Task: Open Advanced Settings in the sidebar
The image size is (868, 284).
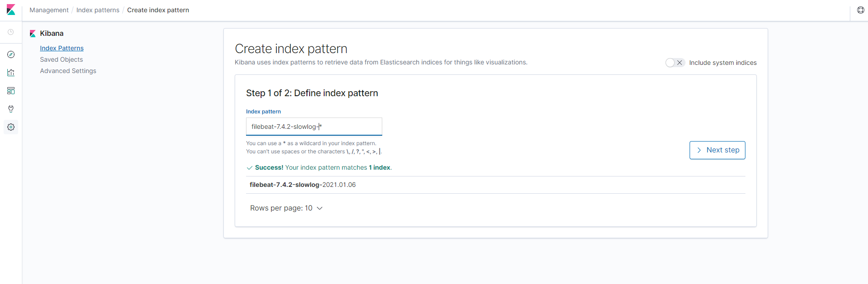Action: [x=68, y=71]
